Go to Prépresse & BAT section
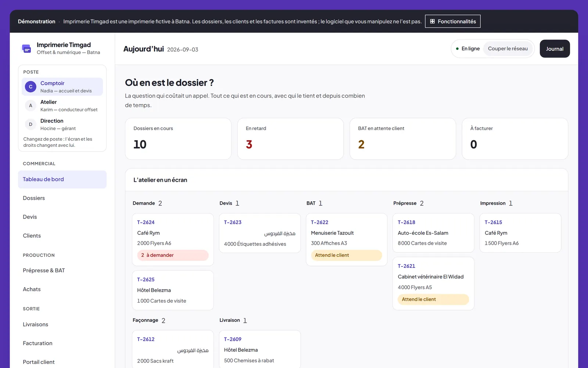Viewport: 588px width, 368px height. point(62,270)
